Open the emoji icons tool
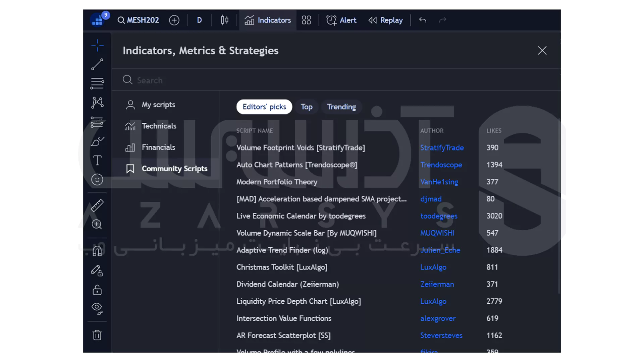This screenshot has height=362, width=644. [x=97, y=180]
